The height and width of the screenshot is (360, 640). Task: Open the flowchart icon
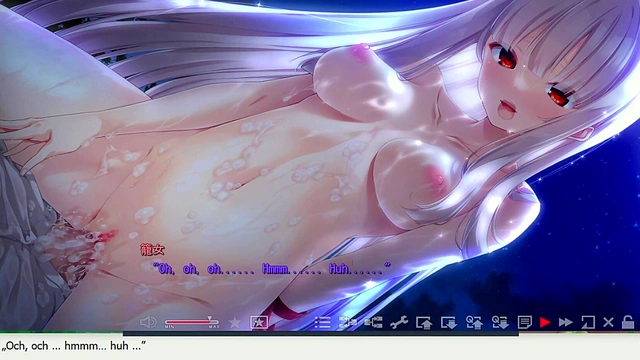[x=373, y=322]
